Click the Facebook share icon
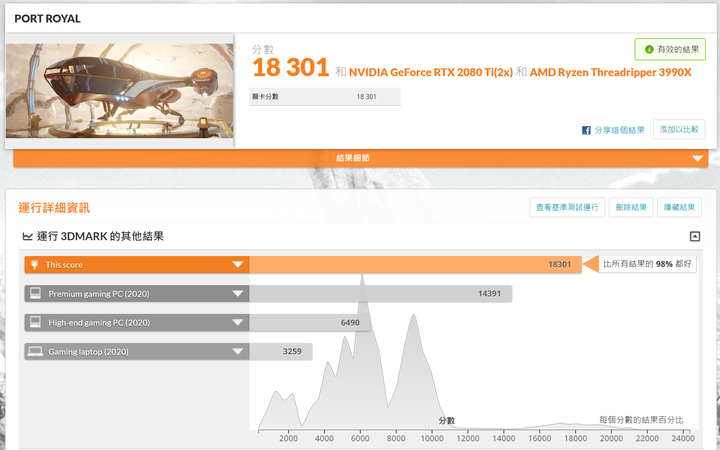This screenshot has height=450, width=720. click(586, 130)
